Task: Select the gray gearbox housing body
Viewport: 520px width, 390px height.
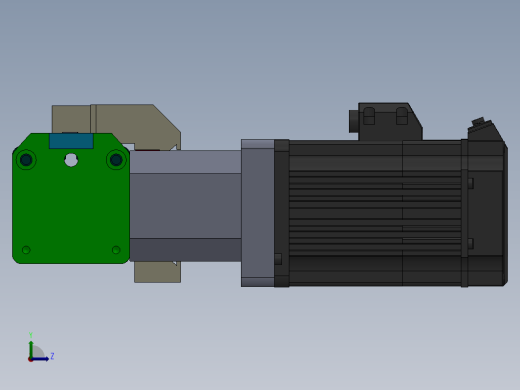Action: [x=185, y=206]
